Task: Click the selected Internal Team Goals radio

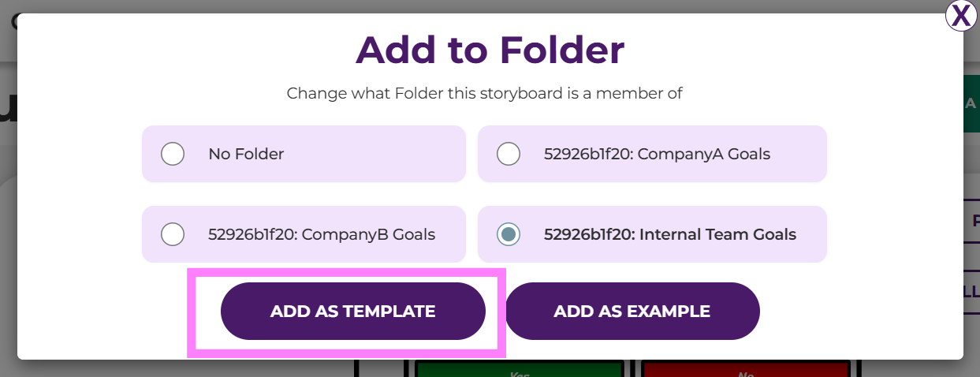Action: [x=509, y=234]
